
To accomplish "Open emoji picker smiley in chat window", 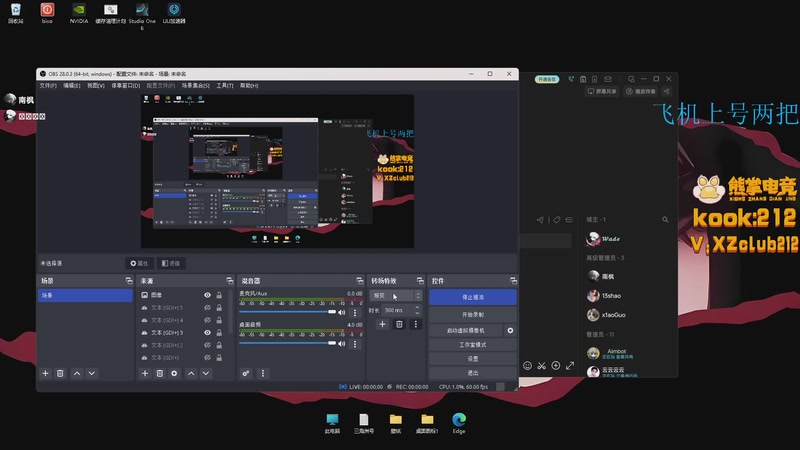I will [528, 365].
